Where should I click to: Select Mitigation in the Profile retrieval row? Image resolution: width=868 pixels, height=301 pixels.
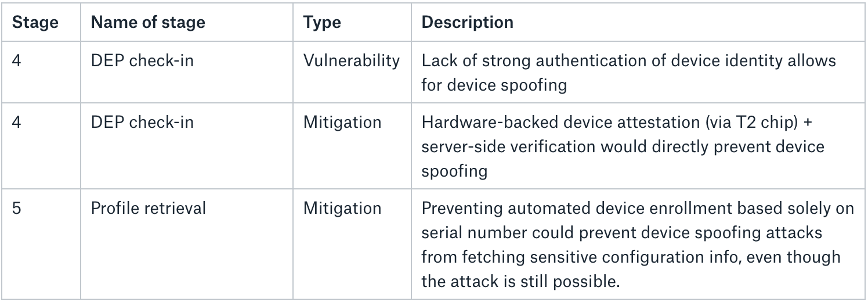pos(342,208)
